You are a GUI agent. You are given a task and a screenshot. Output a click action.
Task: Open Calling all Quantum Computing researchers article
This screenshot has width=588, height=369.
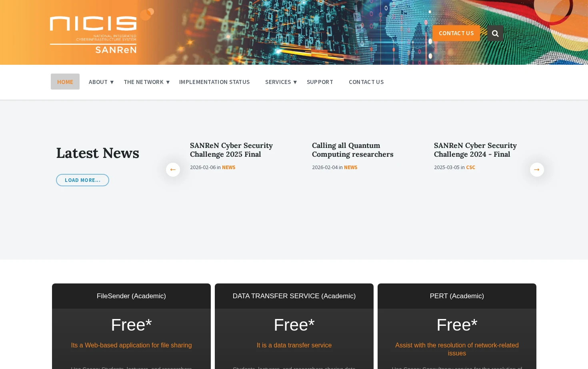coord(353,150)
